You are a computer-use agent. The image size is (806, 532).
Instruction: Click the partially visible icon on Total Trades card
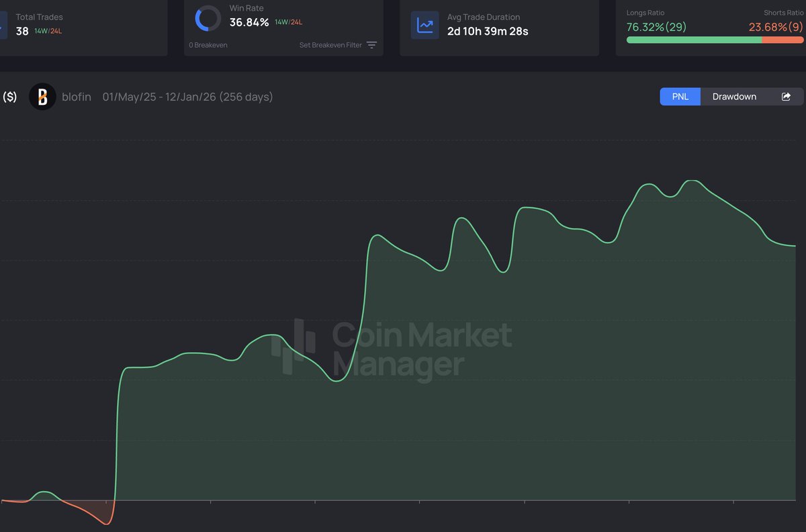3,23
